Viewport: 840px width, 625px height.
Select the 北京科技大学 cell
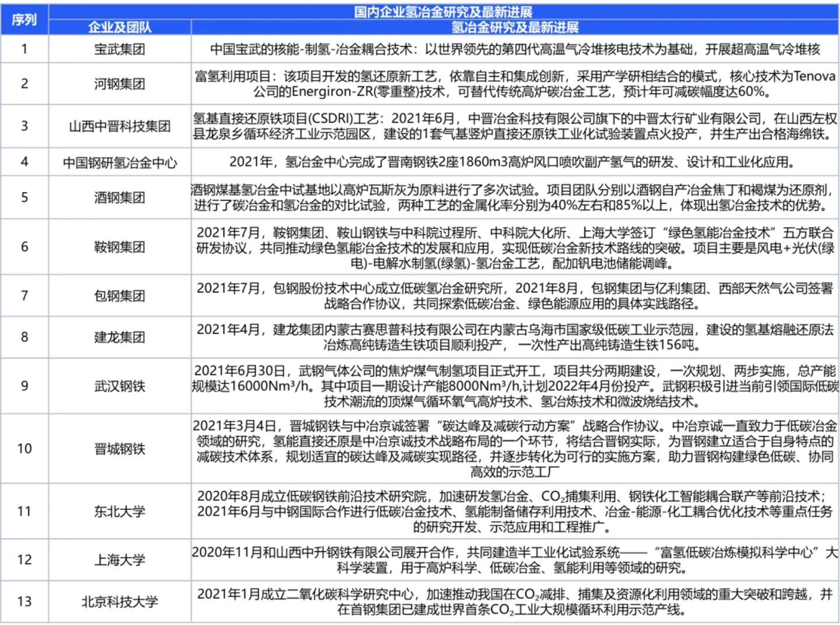[x=120, y=602]
